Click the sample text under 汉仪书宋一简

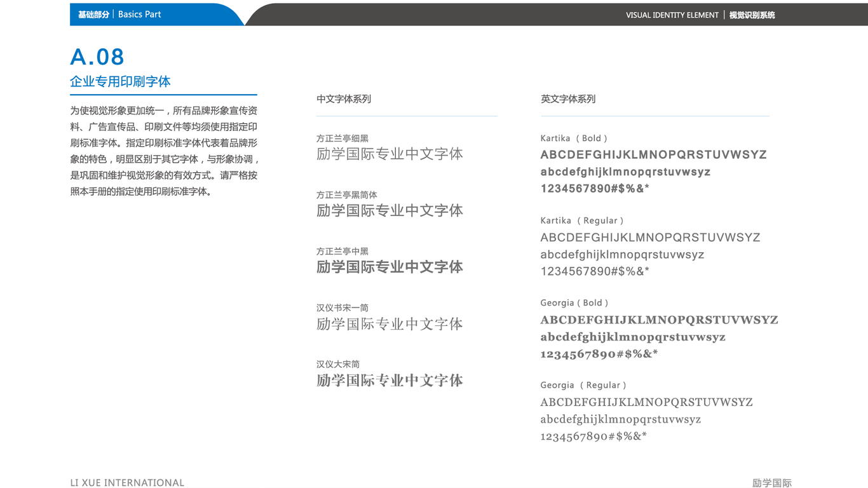[390, 324]
